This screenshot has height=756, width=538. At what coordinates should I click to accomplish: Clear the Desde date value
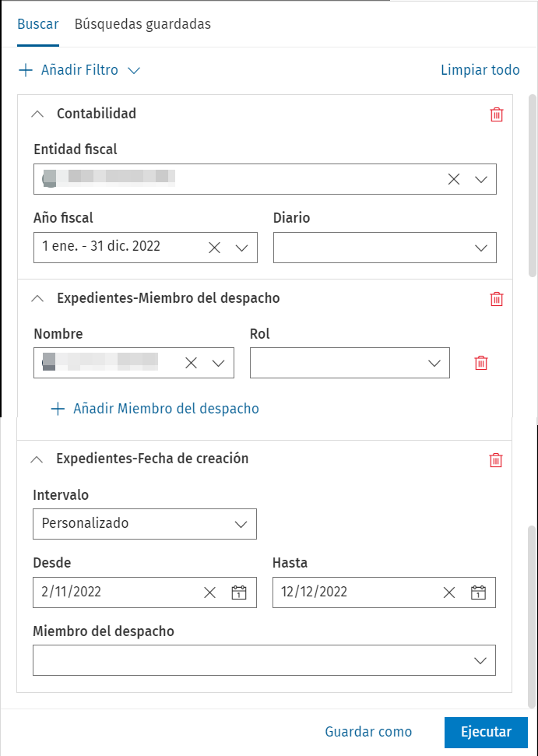(209, 592)
